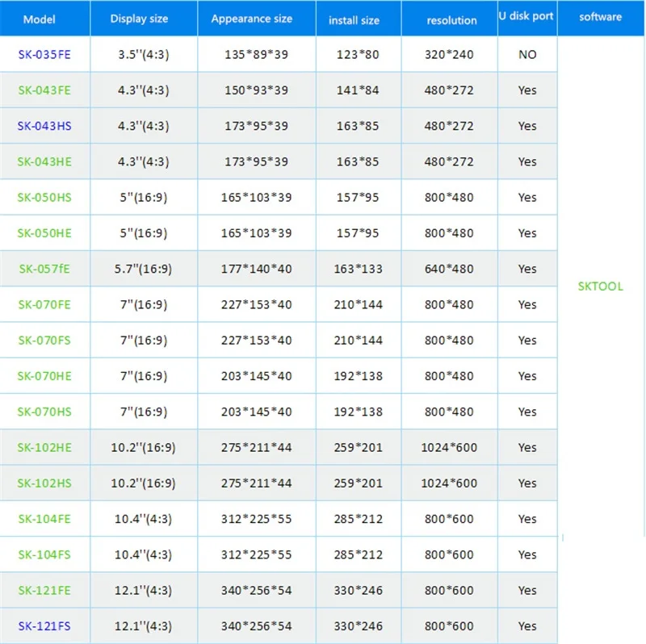Open the SK-070HS model link
Screen dimensions: 646x644
tap(44, 412)
